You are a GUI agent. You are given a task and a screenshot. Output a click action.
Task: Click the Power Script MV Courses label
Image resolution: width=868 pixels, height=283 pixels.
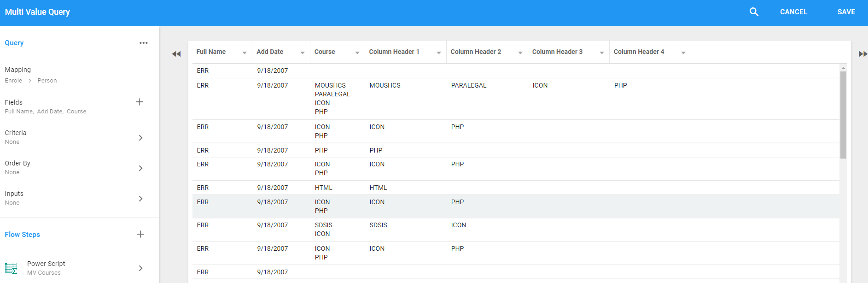46,268
